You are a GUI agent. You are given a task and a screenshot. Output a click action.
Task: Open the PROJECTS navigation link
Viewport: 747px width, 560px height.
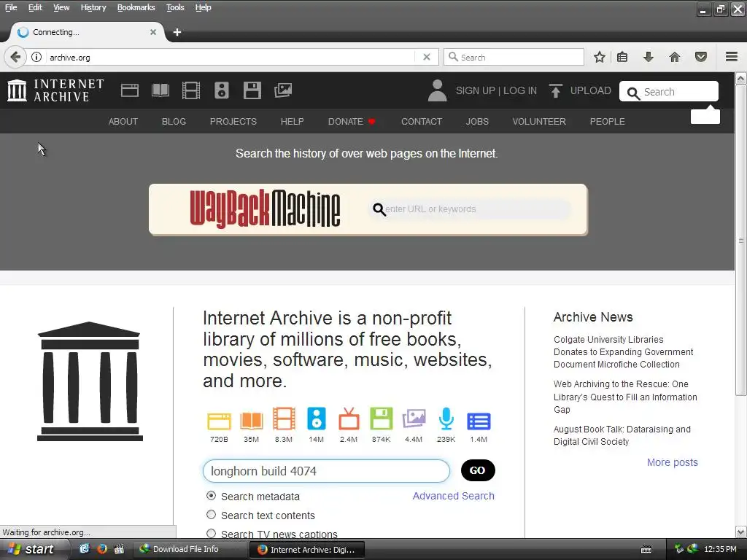233,122
